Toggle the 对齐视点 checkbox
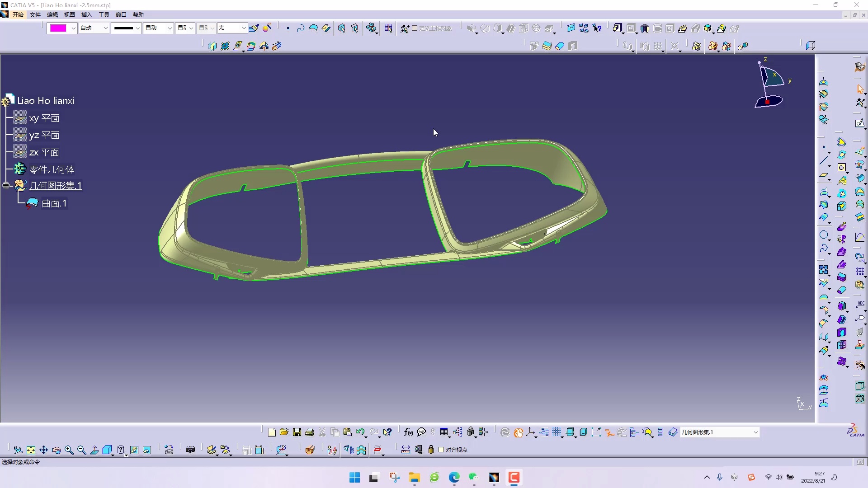 pos(441,450)
